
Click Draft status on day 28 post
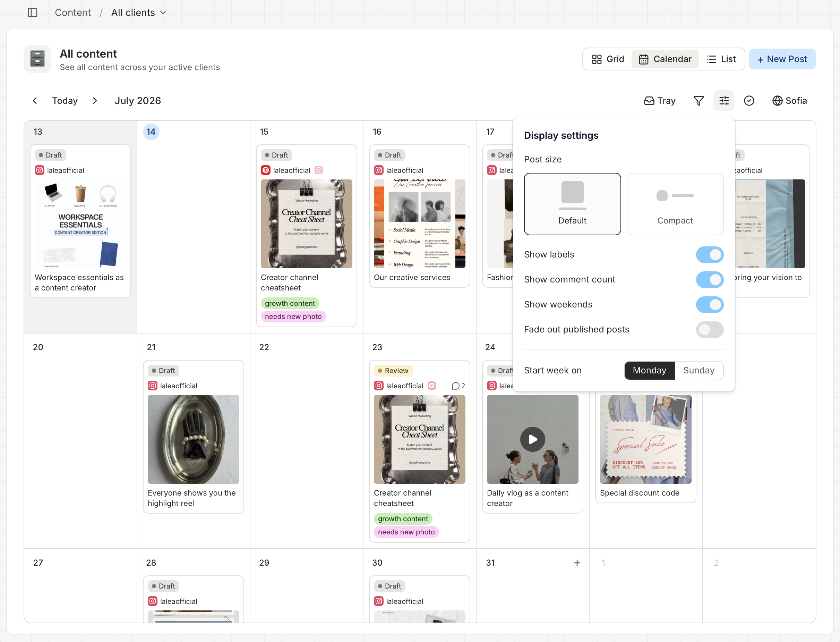point(163,586)
